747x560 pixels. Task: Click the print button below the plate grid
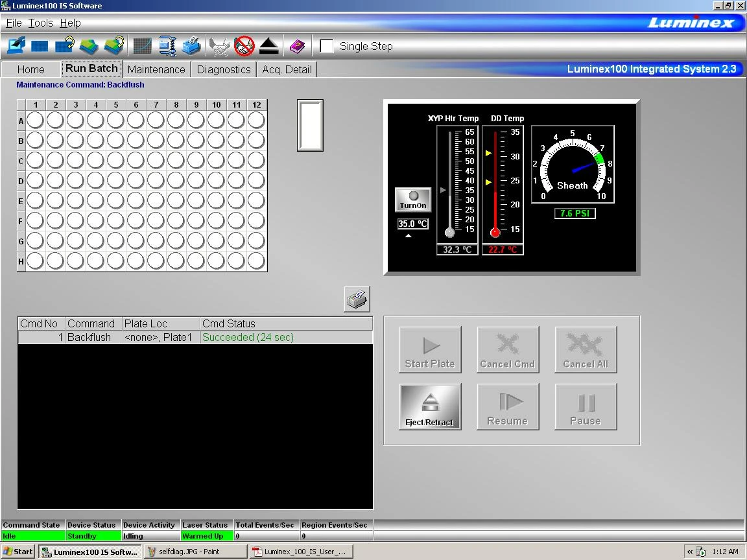pyautogui.click(x=357, y=299)
